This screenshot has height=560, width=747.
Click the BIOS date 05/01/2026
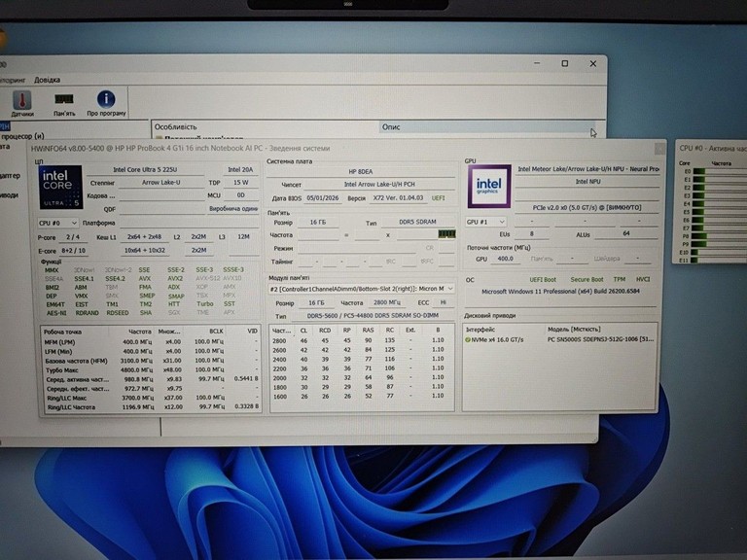pos(323,197)
